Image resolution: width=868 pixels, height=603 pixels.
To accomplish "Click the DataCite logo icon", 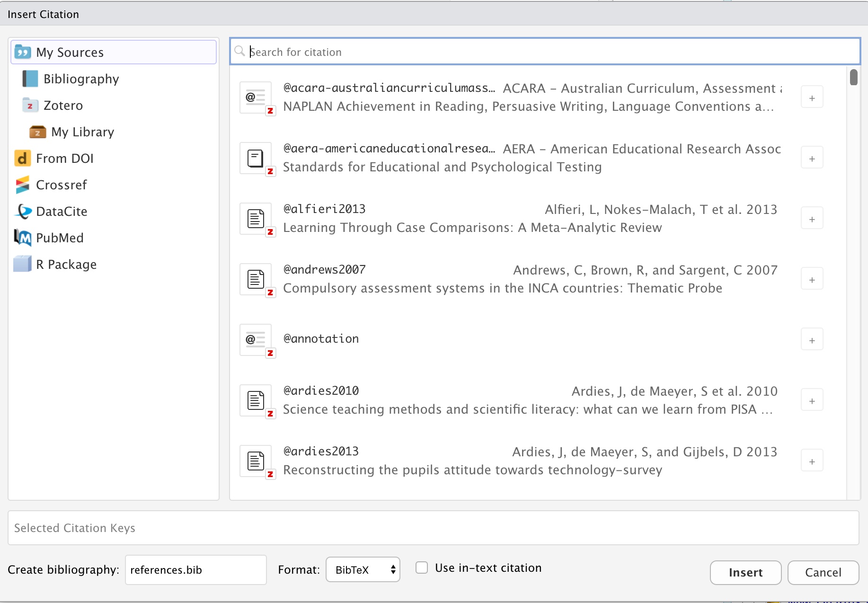I will 22,211.
